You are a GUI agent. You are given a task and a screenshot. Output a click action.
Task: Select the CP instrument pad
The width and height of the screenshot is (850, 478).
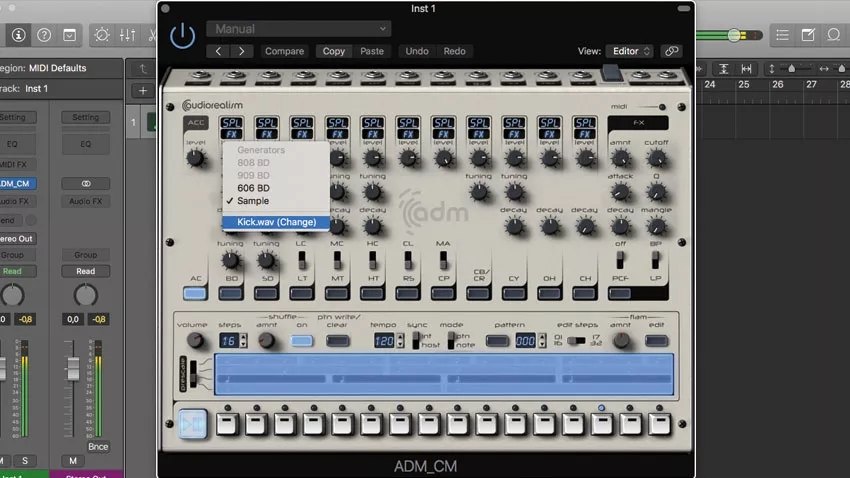[443, 293]
